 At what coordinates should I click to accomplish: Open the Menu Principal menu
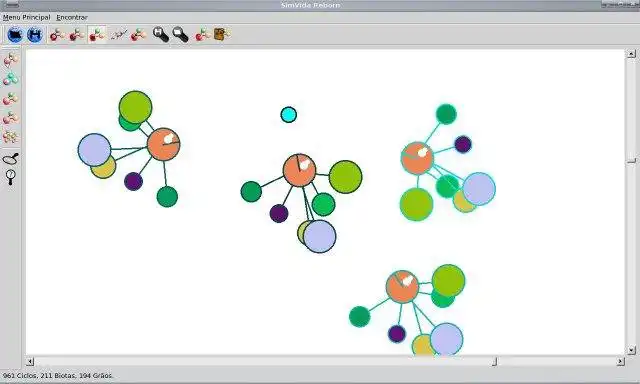click(27, 18)
